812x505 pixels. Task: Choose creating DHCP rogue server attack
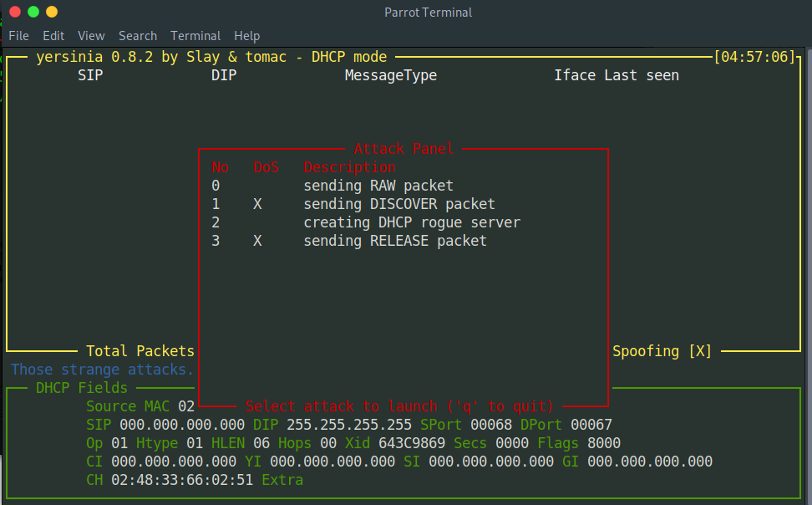pyautogui.click(x=411, y=222)
